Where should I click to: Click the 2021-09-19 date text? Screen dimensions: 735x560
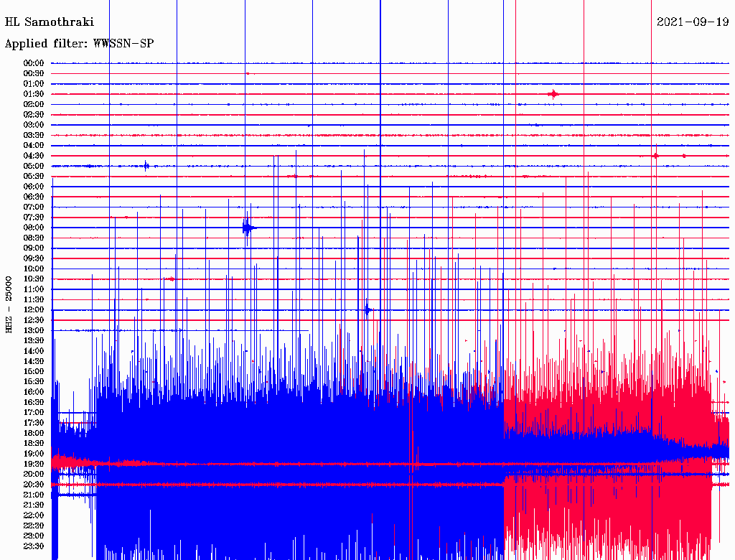[x=693, y=22]
